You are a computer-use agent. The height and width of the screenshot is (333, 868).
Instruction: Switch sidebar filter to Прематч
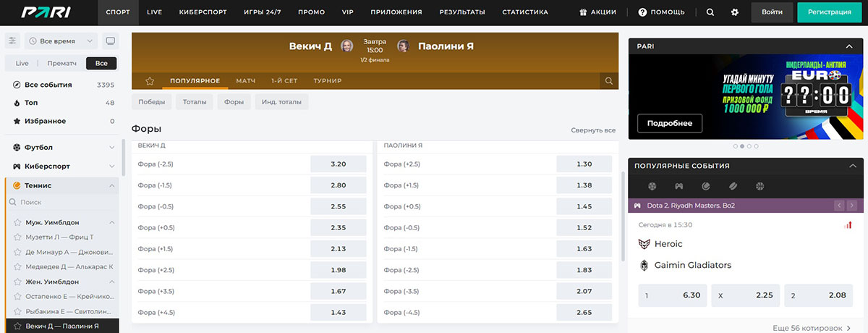coord(61,63)
